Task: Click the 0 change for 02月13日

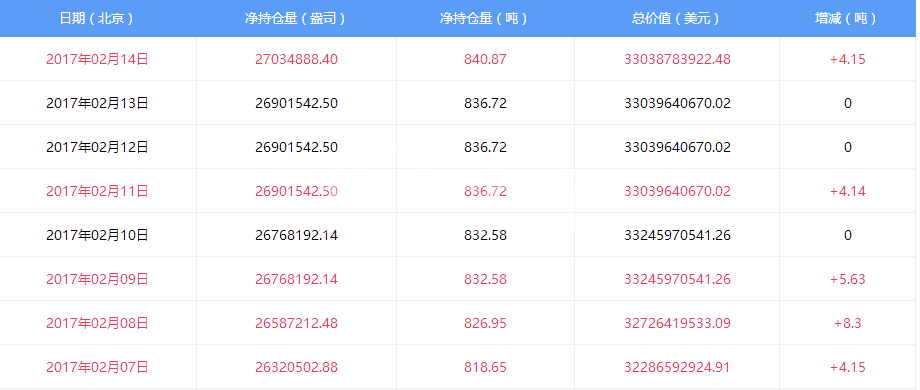Action: pyautogui.click(x=848, y=103)
